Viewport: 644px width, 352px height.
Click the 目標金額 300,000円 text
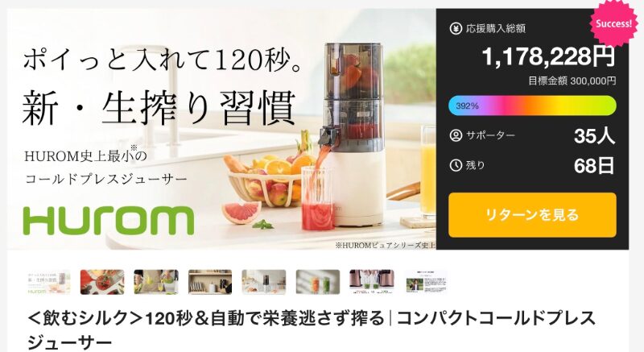[x=572, y=81]
